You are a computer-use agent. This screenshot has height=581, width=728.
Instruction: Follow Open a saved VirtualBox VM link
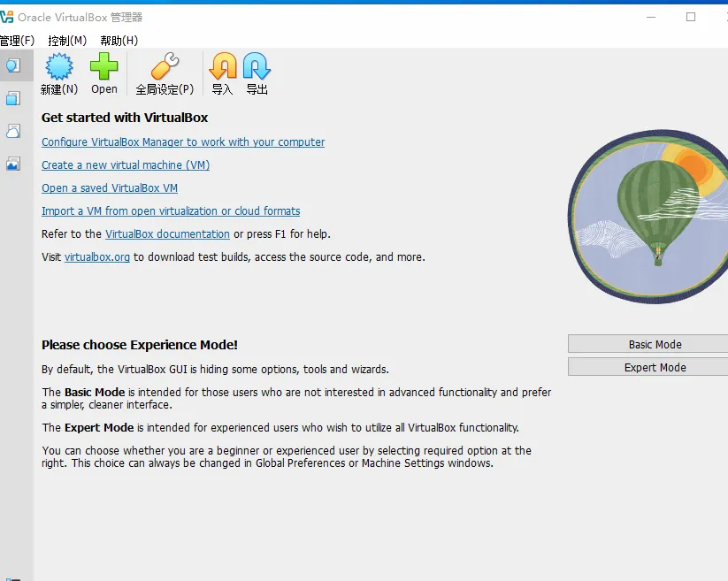pos(110,188)
